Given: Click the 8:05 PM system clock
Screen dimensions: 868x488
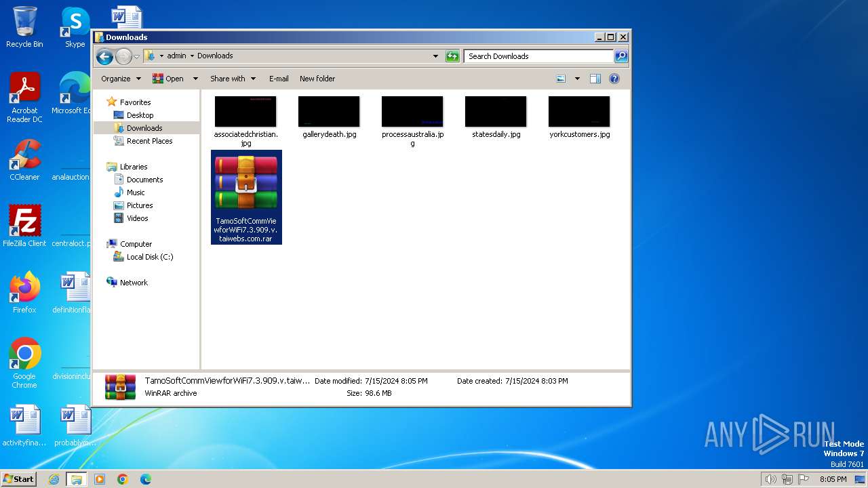Looking at the screenshot, I should coord(833,479).
